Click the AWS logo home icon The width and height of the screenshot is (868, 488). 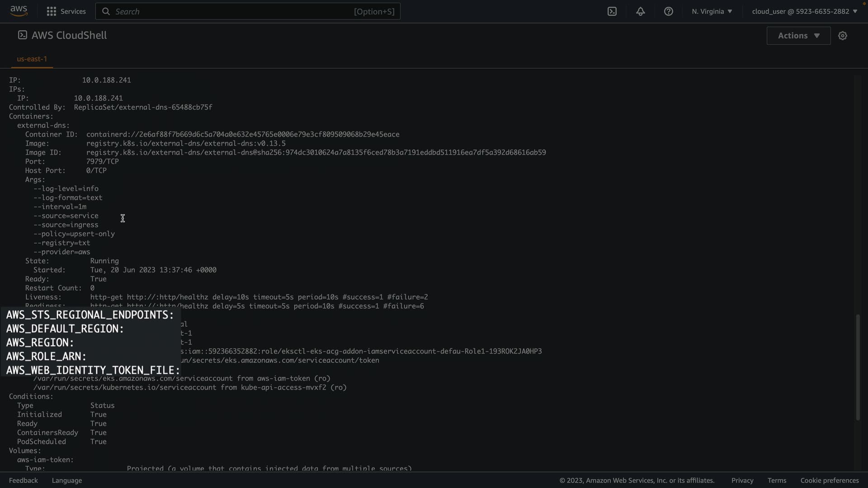(19, 11)
